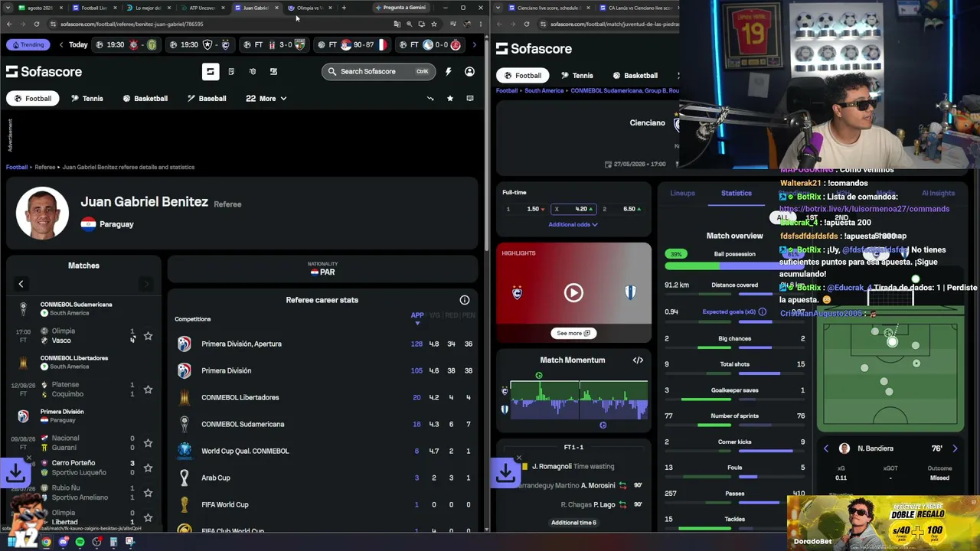Open the Statistics tab in the right window

[x=737, y=193]
